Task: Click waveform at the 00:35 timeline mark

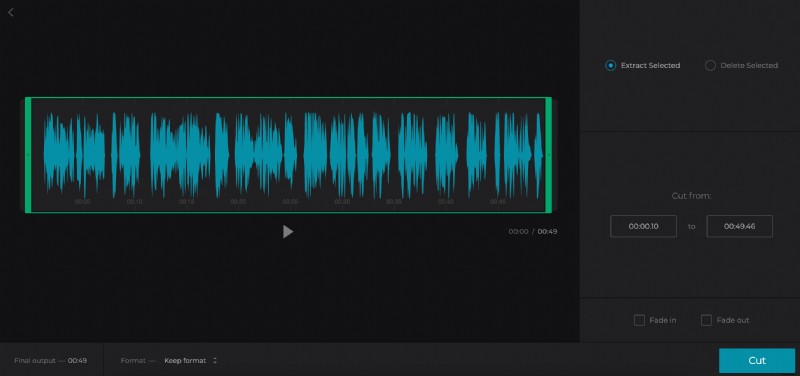Action: point(394,202)
